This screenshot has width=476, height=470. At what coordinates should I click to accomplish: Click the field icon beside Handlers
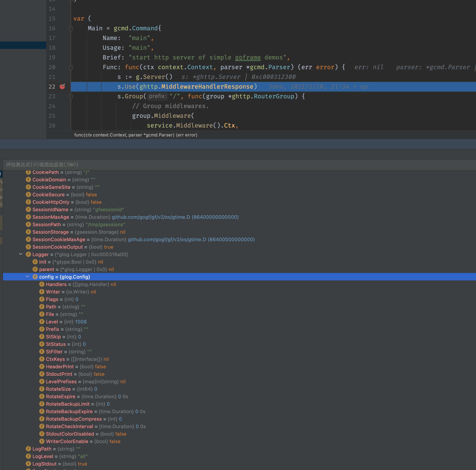click(x=42, y=284)
